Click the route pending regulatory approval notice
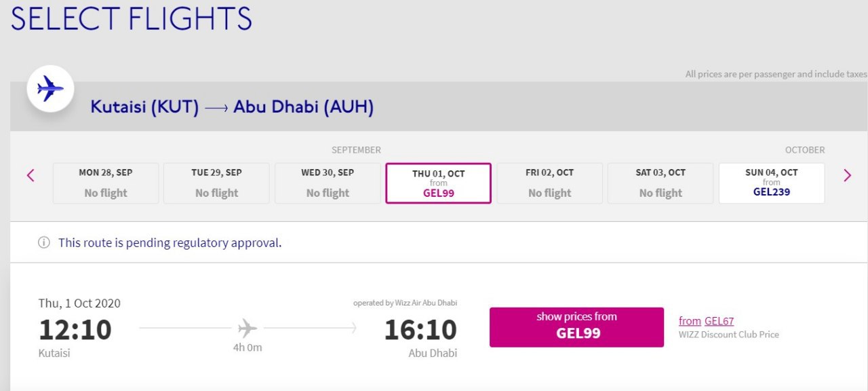Screen dimensions: 868x391 170,242
